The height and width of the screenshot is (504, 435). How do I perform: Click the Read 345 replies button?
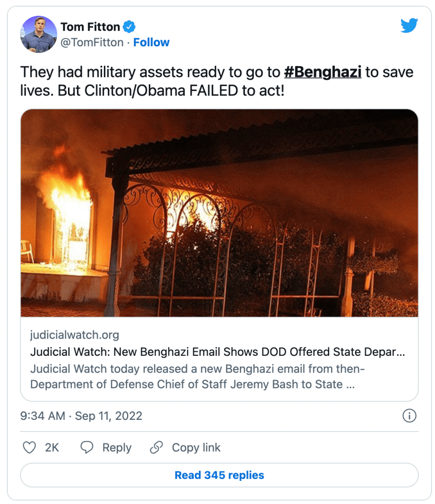(219, 475)
